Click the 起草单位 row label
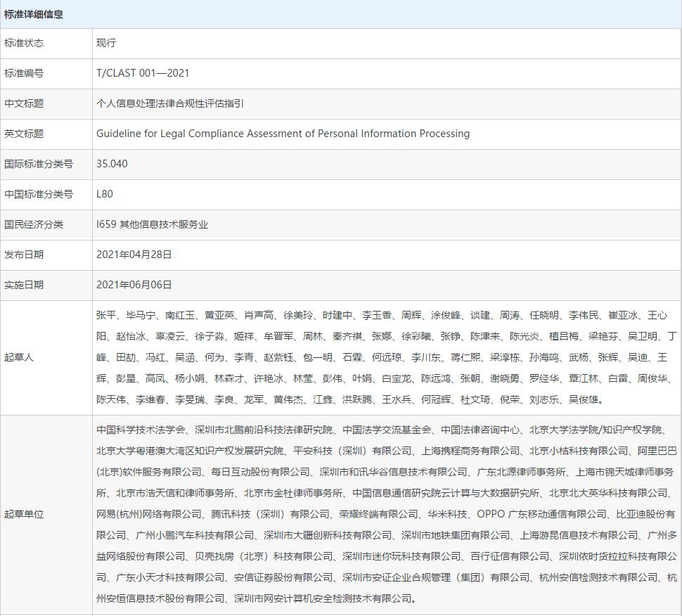This screenshot has height=616, width=682. click(x=24, y=514)
